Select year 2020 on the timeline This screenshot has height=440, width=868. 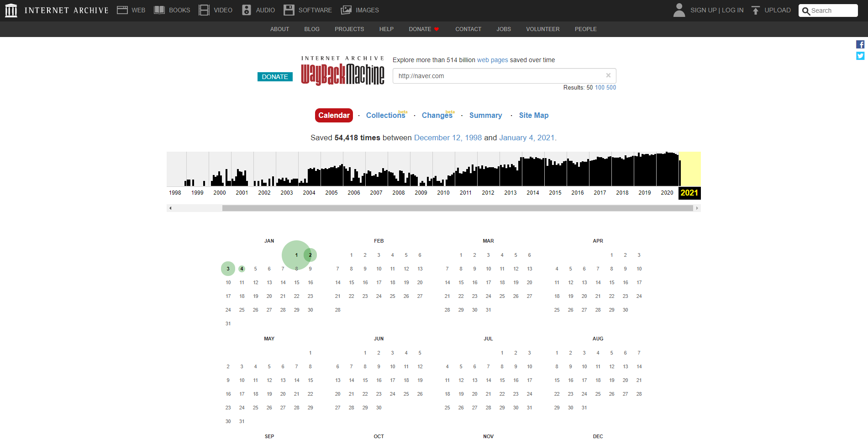(x=667, y=193)
